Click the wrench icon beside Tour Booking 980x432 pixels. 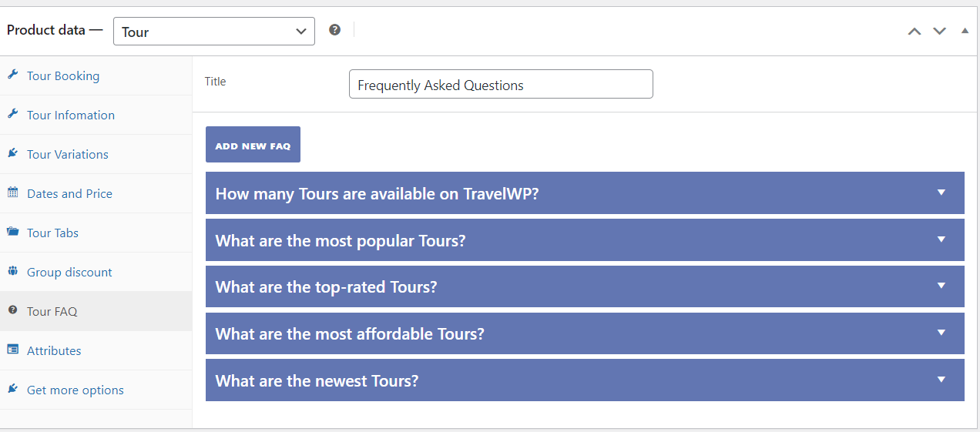click(x=12, y=75)
